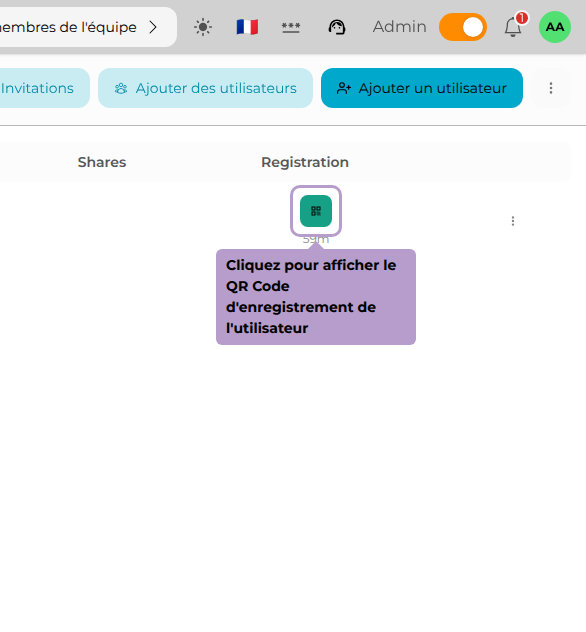Open the support headset icon

[x=337, y=27]
